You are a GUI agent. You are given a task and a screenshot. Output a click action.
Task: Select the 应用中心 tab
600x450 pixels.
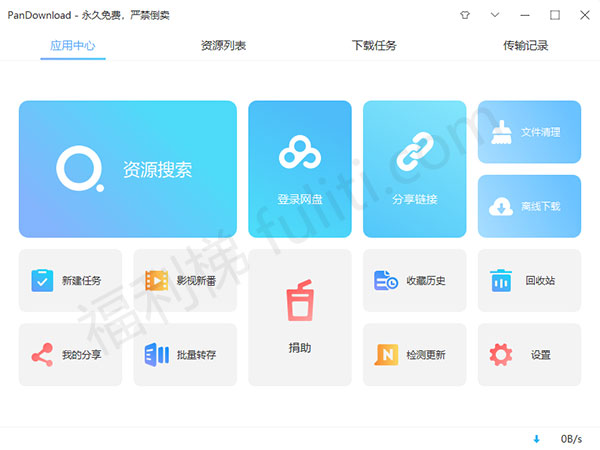(72, 46)
